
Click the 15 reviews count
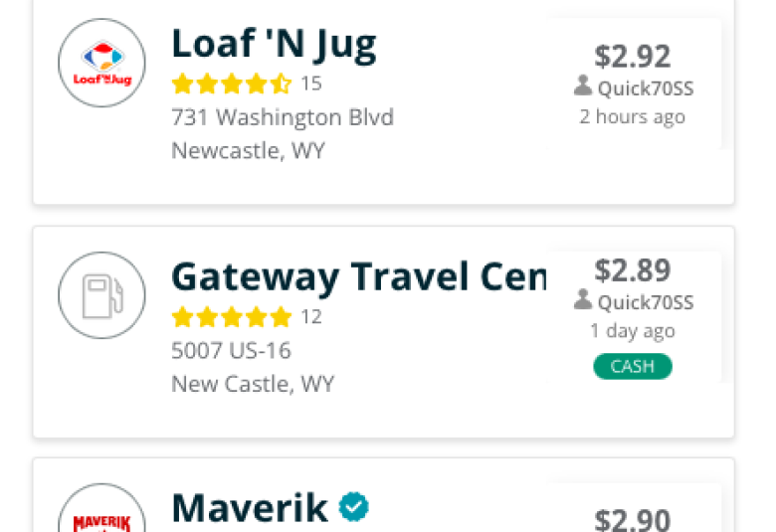[x=311, y=84]
